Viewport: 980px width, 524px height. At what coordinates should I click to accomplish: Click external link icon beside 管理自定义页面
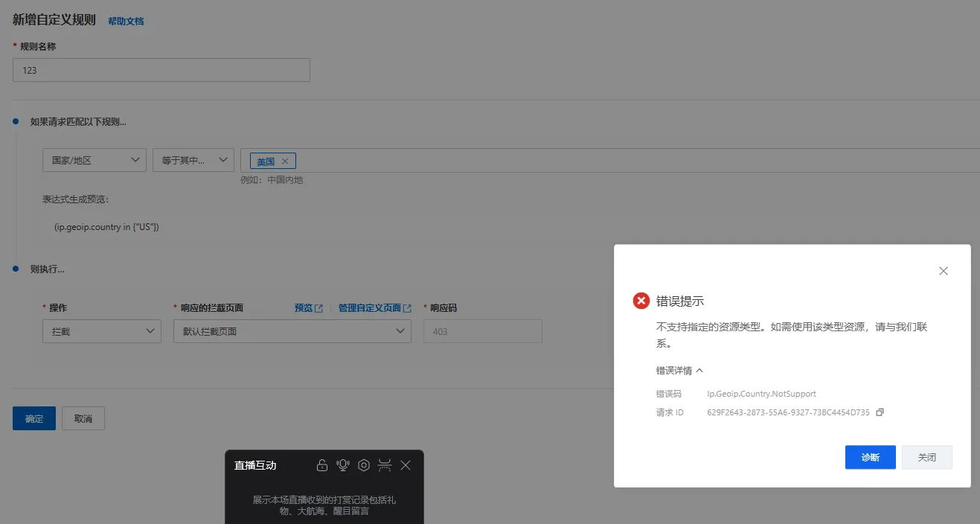tap(407, 308)
